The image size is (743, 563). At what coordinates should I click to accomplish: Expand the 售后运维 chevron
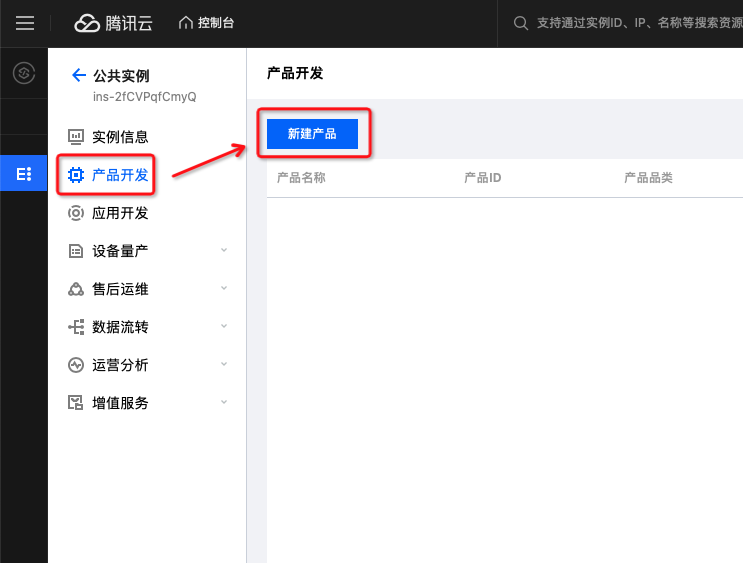pyautogui.click(x=224, y=288)
